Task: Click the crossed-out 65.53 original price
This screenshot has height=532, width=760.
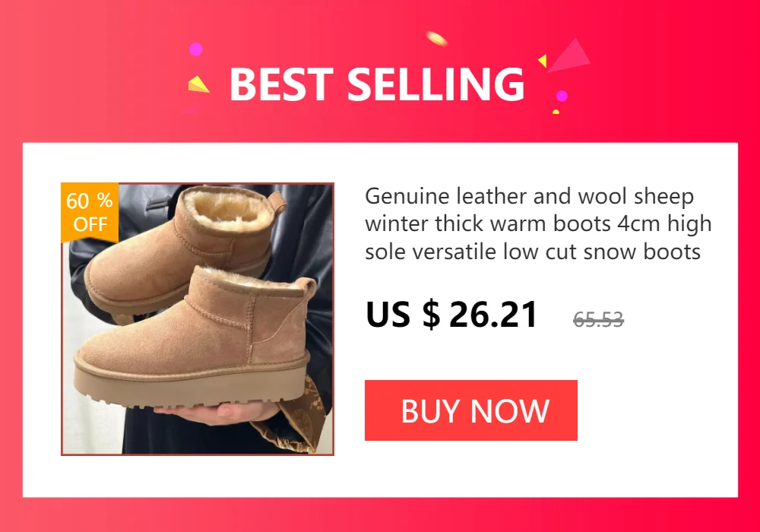Action: [598, 319]
